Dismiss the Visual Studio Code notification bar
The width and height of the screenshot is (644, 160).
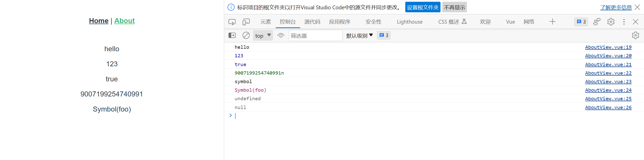[x=637, y=7]
